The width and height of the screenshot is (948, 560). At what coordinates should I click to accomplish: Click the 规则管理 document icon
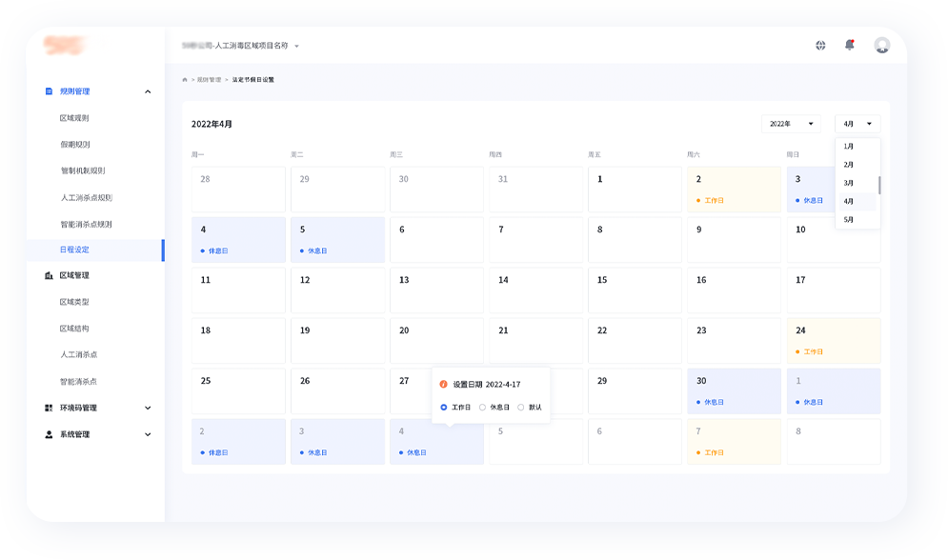click(x=49, y=91)
